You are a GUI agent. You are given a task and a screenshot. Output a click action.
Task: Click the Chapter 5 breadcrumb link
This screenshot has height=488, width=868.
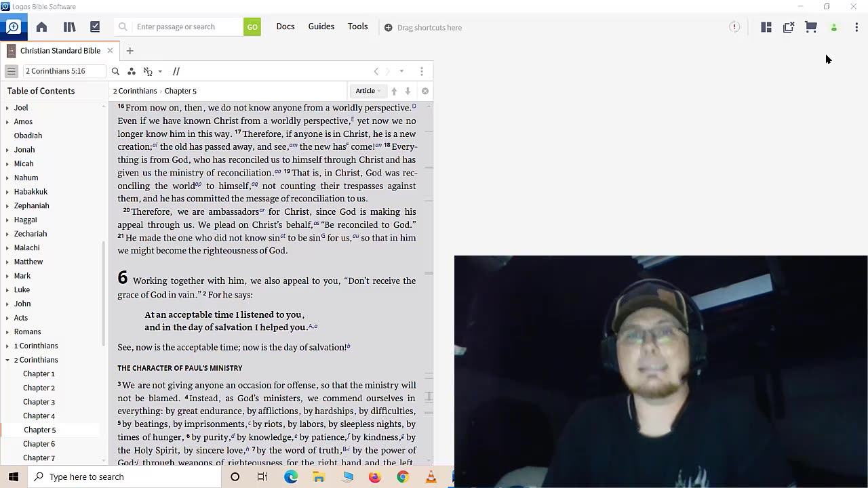(x=180, y=91)
